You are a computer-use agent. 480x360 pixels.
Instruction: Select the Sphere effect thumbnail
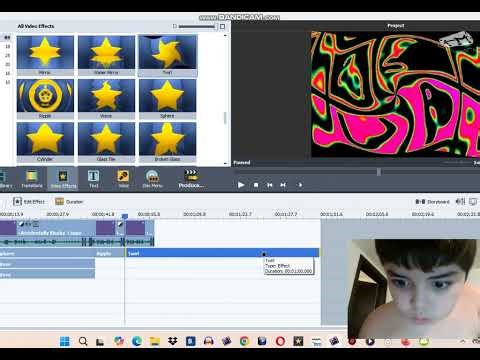(x=168, y=99)
